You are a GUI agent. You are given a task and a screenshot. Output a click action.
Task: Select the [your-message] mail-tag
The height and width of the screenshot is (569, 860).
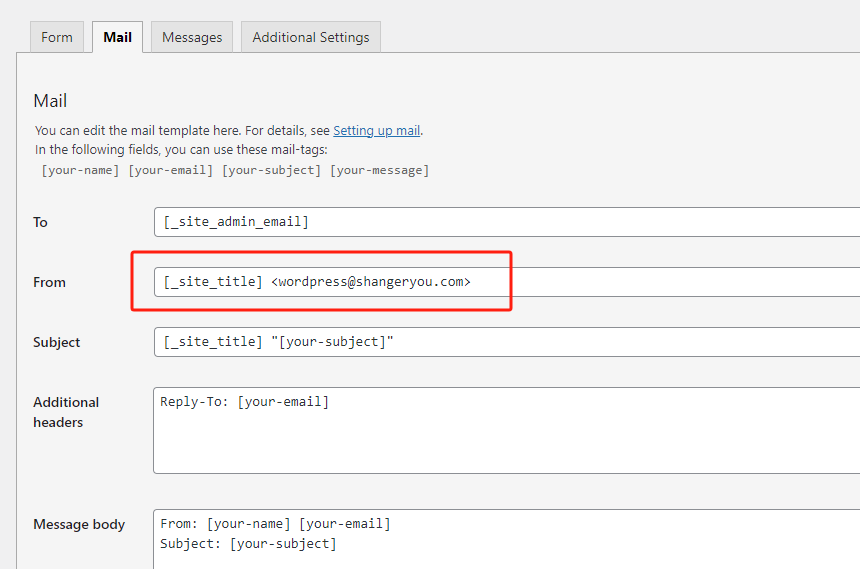pos(380,170)
